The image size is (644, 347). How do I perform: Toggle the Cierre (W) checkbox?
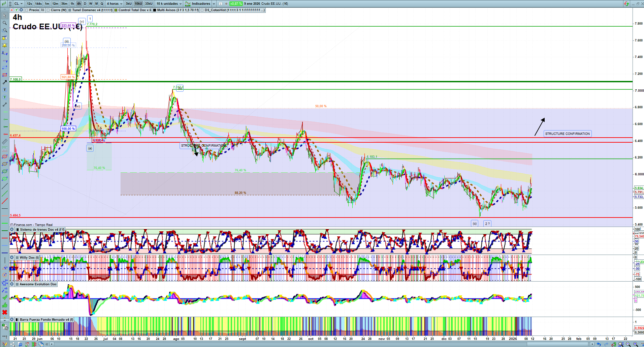tap(48, 10)
